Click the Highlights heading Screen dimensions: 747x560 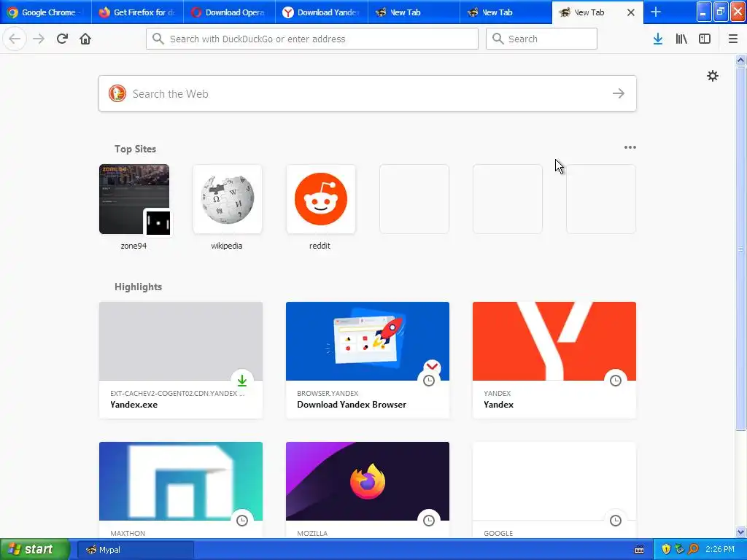tap(138, 287)
